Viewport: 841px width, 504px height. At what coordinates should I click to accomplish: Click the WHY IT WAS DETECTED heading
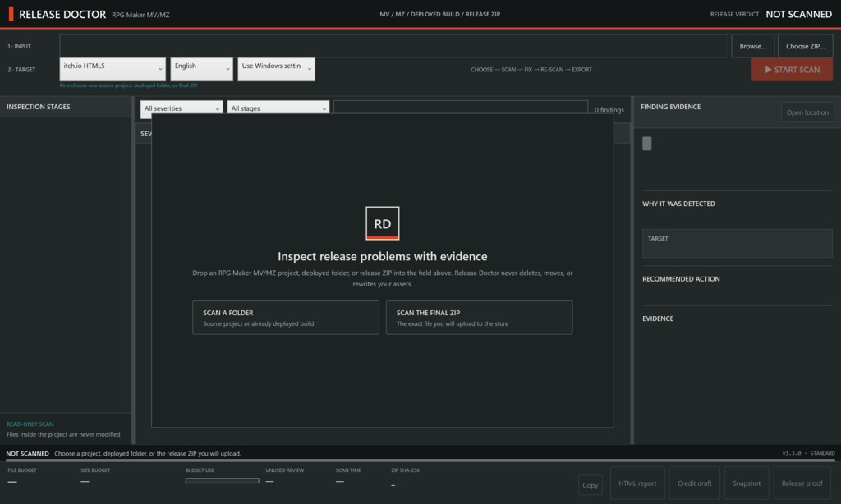(678, 204)
